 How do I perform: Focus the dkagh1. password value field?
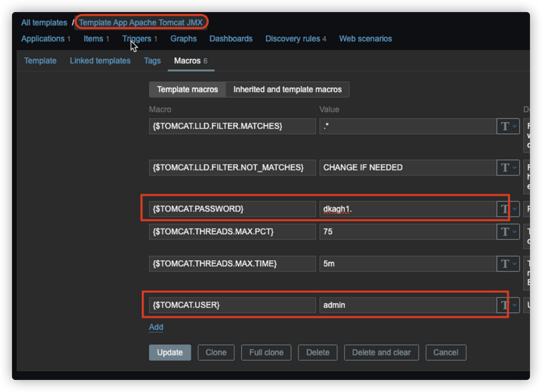(x=408, y=209)
